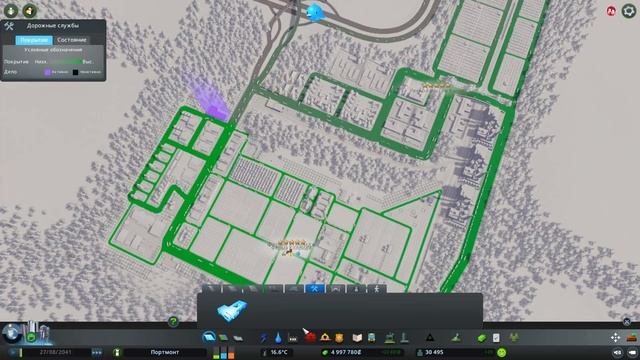Viewport: 640px width, 360px height.
Task: Open the red emergency services icon
Action: (310, 337)
